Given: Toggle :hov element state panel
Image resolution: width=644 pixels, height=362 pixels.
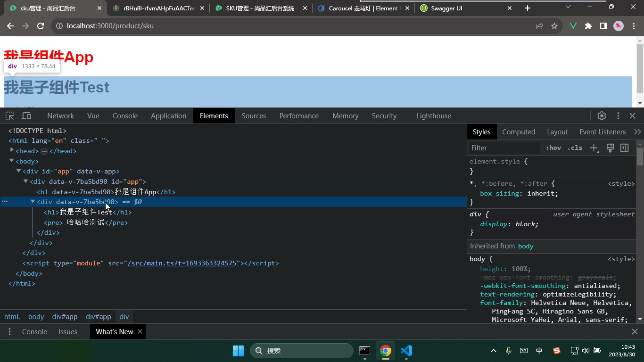Looking at the screenshot, I should [553, 148].
